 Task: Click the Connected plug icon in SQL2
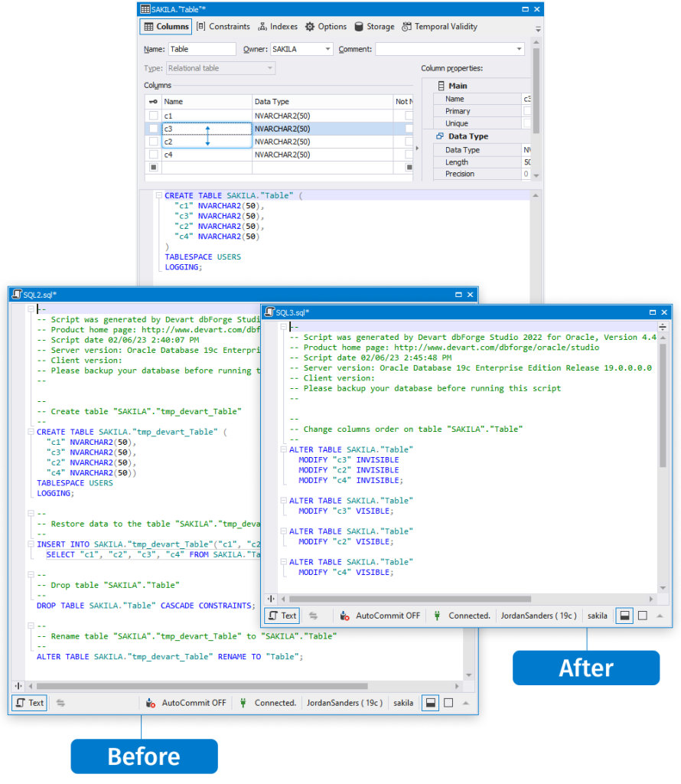click(x=243, y=703)
